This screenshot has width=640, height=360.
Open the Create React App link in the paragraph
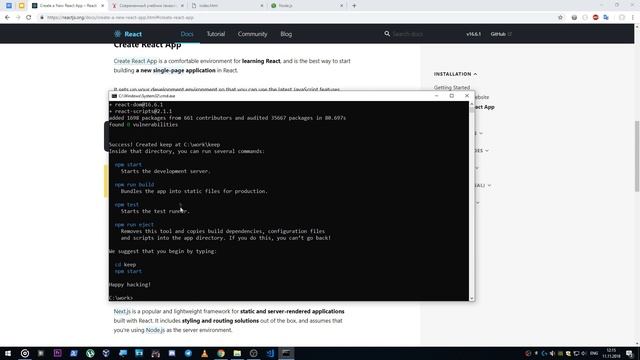[135, 61]
